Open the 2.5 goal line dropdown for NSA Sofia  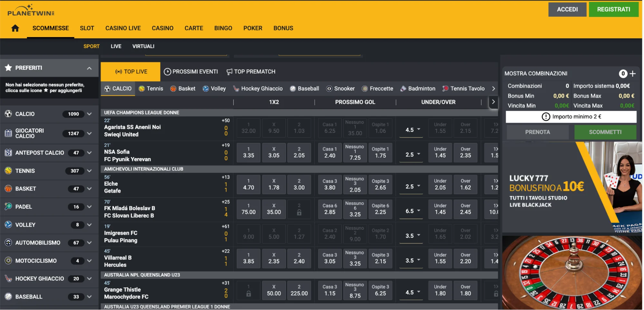(x=412, y=155)
